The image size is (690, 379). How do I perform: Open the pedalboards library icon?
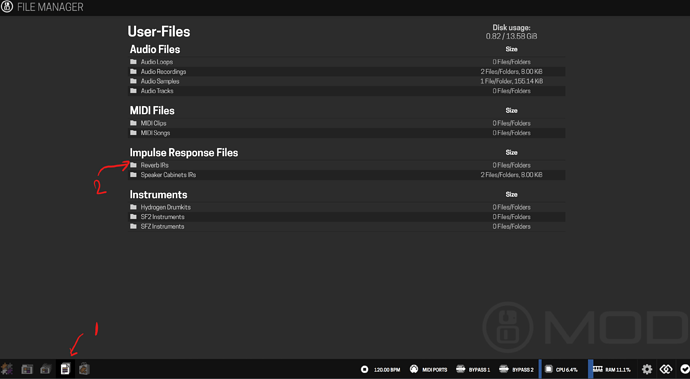(27, 369)
